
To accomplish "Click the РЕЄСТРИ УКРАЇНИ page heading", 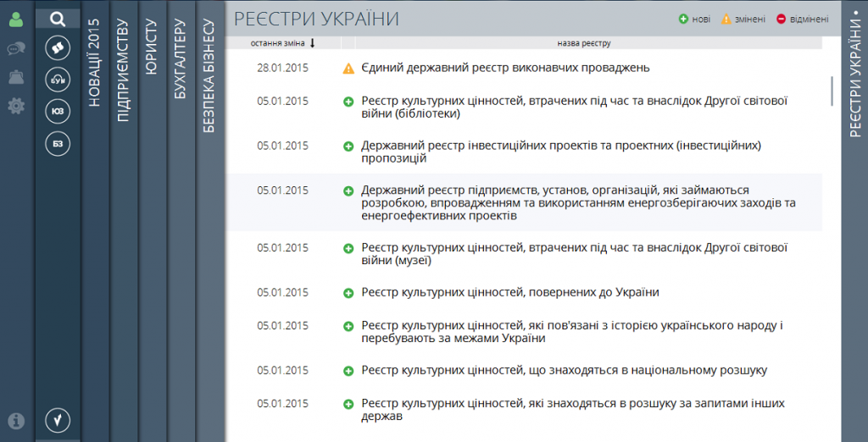I will [x=316, y=19].
